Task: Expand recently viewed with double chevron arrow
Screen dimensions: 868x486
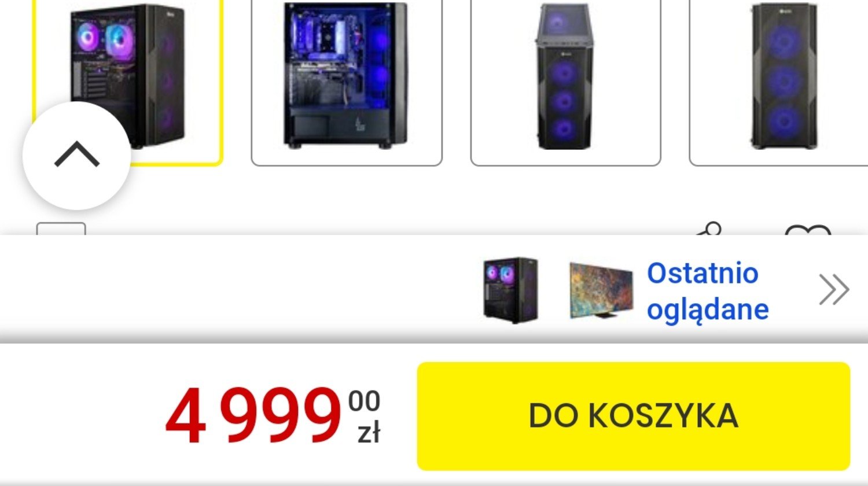Action: (834, 289)
